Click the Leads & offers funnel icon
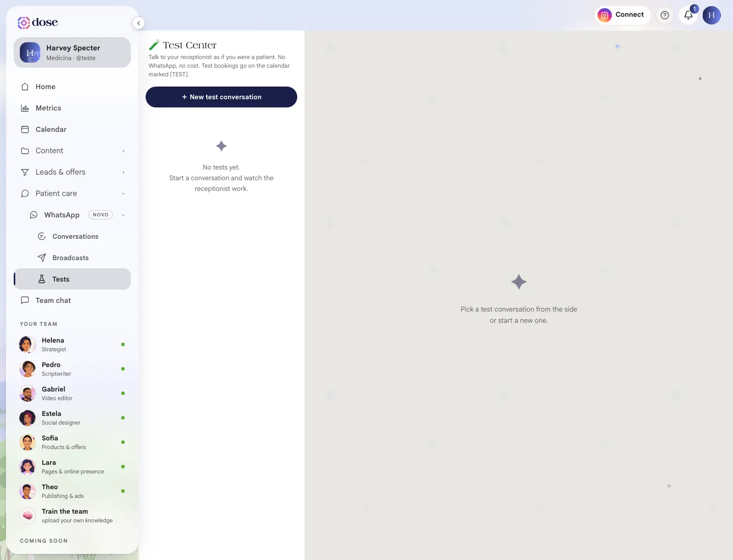This screenshot has width=733, height=560. point(25,172)
